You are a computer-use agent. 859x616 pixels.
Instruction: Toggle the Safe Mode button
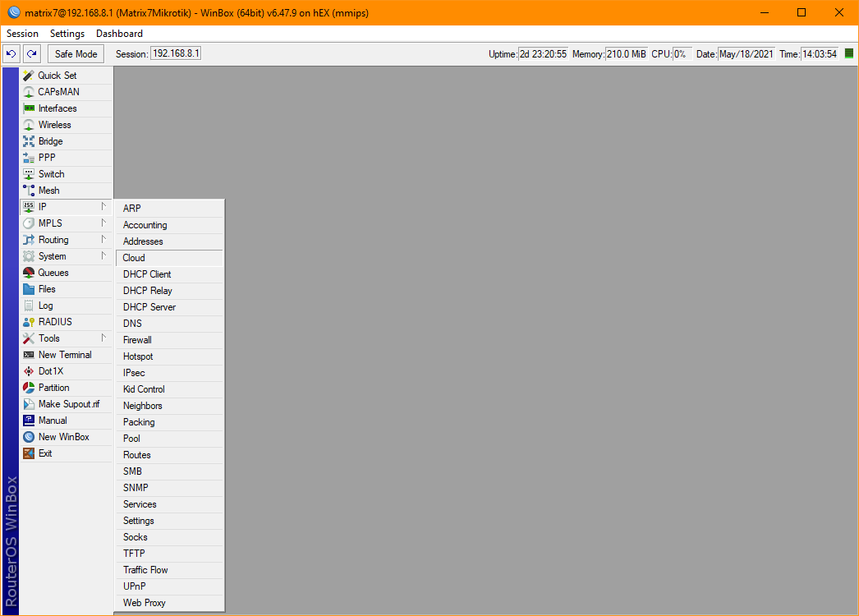76,53
